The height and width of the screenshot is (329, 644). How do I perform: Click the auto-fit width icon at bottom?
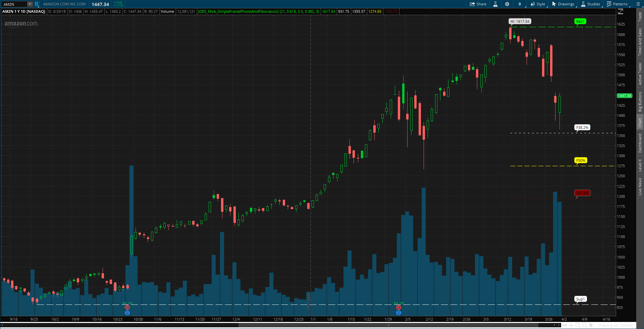coord(565,325)
